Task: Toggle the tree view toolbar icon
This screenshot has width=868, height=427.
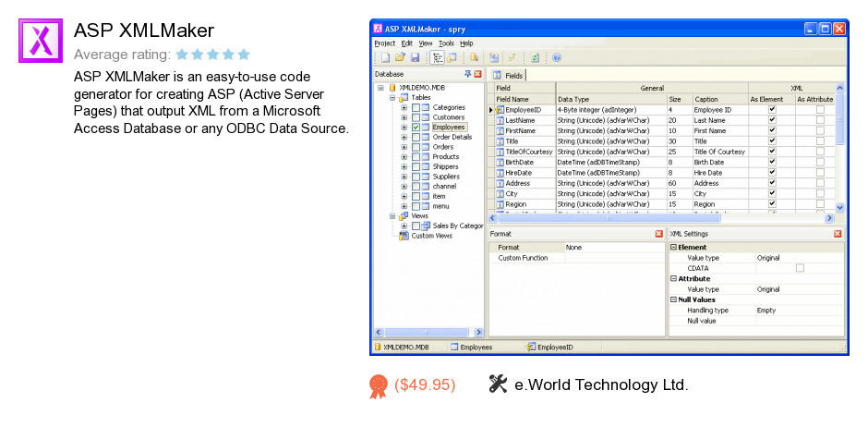Action: point(438,57)
